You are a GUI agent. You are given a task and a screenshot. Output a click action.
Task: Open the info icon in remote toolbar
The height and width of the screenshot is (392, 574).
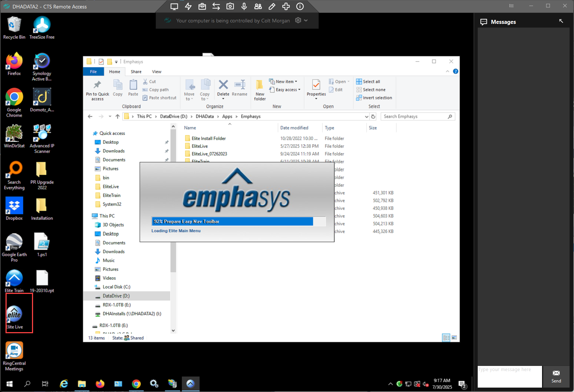300,6
